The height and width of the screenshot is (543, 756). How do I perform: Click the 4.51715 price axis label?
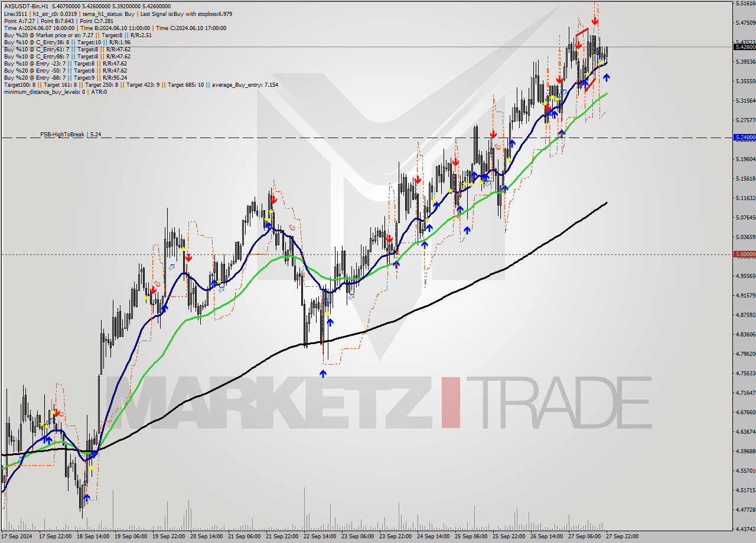point(745,490)
